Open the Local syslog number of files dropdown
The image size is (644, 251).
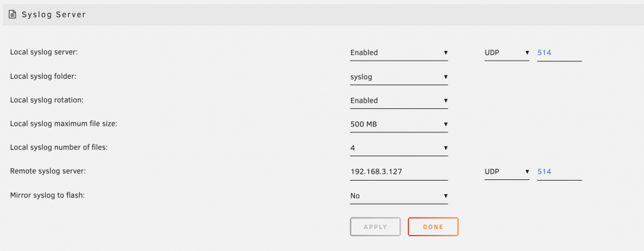[x=399, y=148]
